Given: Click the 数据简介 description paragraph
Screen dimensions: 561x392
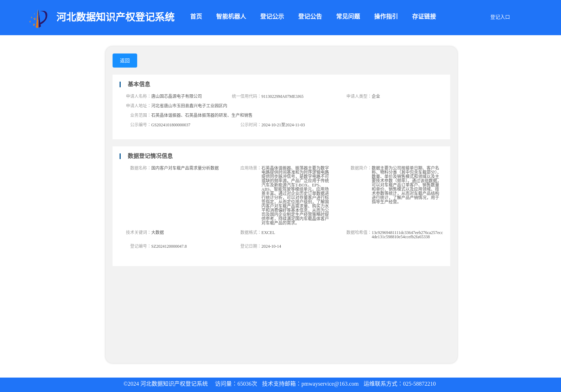Looking at the screenshot, I should coord(406,185).
